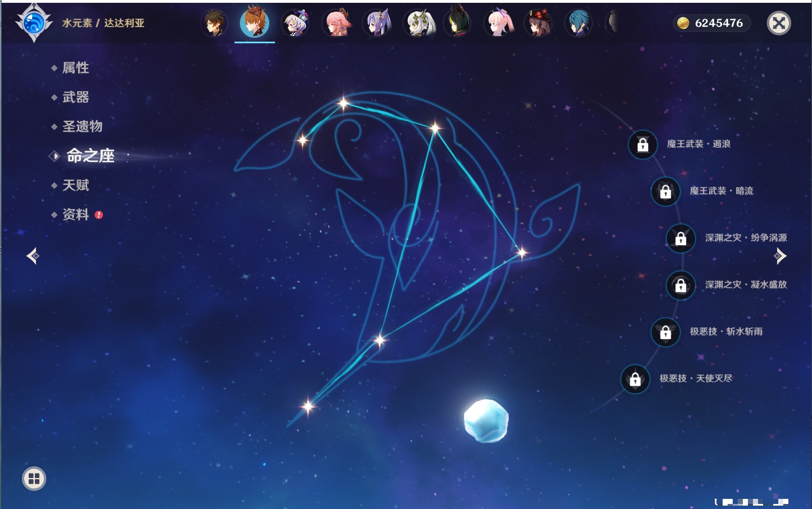
Task: Open locked constellation 极恶技·斩水斩雨
Action: click(665, 332)
